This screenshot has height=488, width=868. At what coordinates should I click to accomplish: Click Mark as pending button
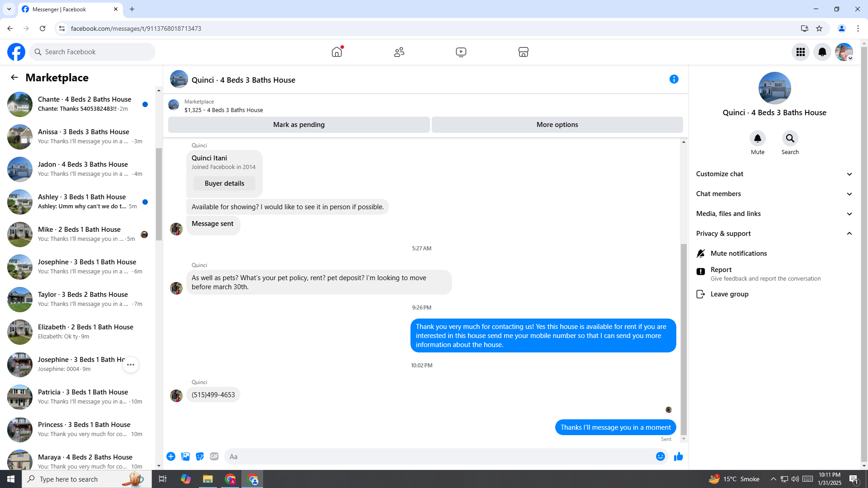click(x=299, y=125)
